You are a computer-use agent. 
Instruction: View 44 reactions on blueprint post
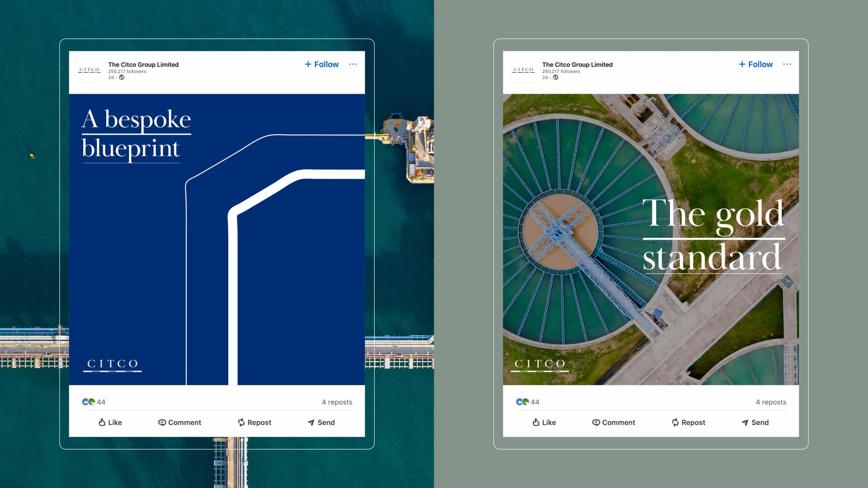[94, 402]
